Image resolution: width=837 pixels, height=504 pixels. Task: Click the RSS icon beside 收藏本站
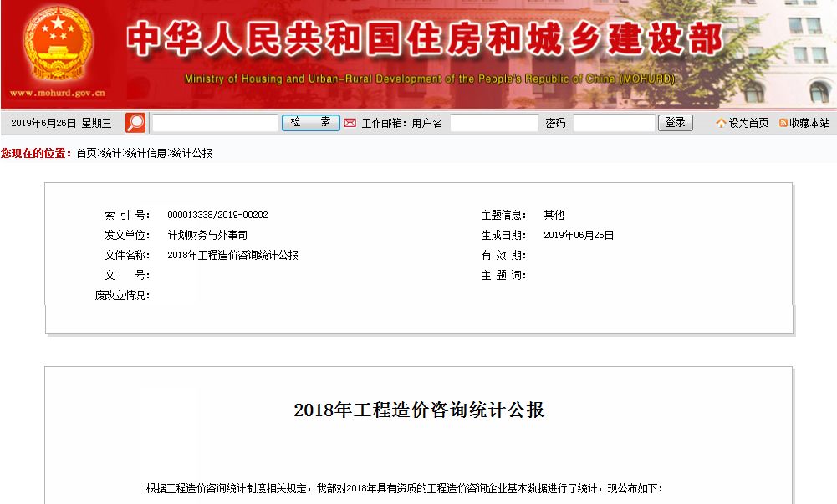coord(783,123)
